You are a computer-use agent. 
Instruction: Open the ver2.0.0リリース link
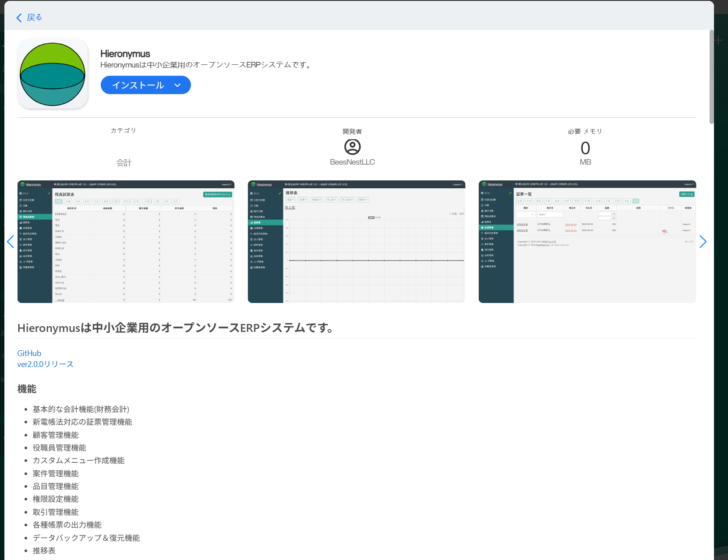pos(45,364)
